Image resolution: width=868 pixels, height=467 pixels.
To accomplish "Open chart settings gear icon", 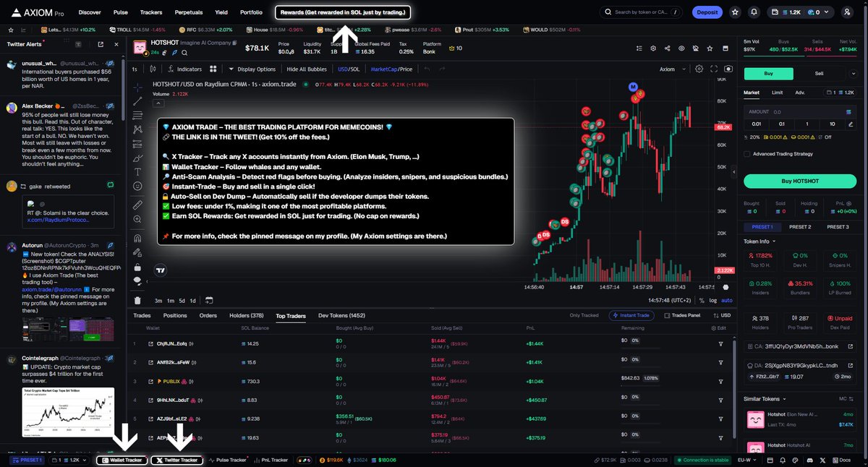I will 699,69.
